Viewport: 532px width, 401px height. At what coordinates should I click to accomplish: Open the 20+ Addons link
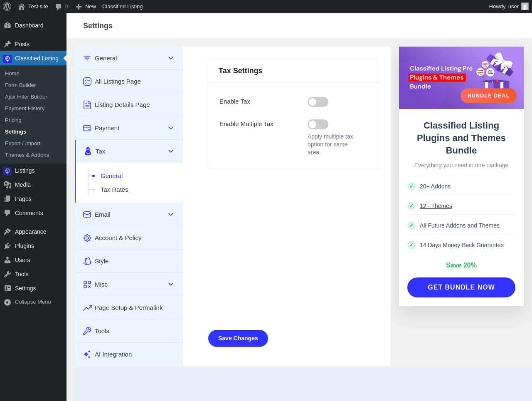tap(435, 186)
